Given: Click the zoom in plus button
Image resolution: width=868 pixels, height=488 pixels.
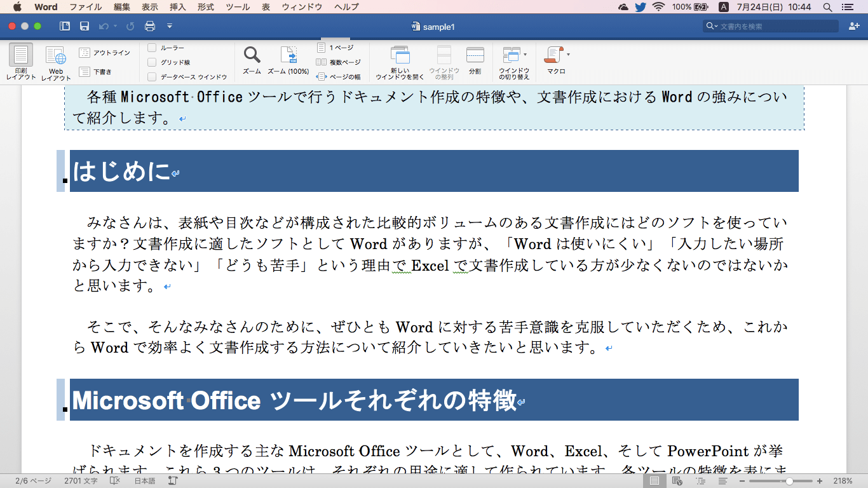Looking at the screenshot, I should coord(820,481).
